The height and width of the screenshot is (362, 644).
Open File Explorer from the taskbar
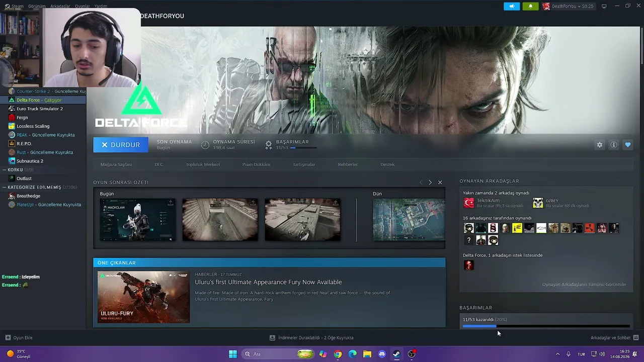click(x=367, y=354)
